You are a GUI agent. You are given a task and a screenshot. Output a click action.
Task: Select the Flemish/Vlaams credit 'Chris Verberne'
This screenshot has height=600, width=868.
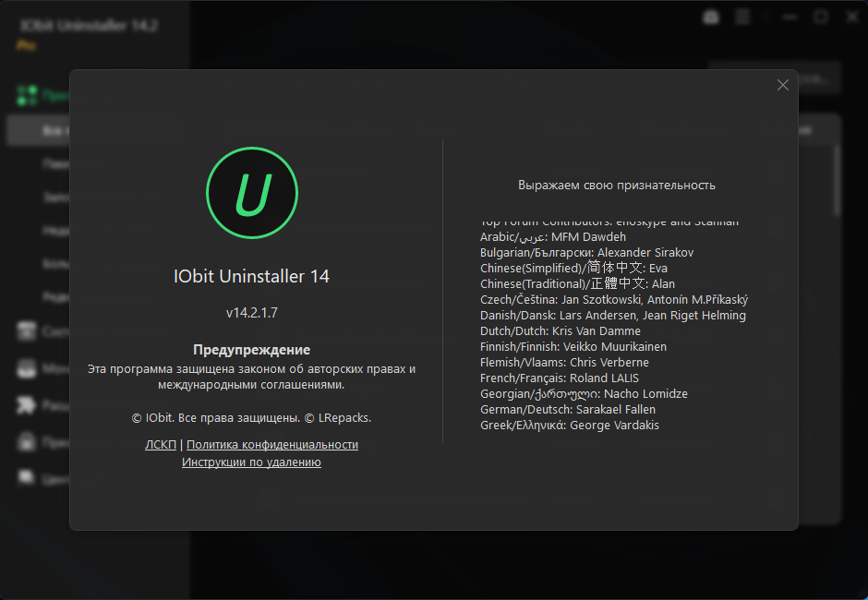tap(564, 363)
